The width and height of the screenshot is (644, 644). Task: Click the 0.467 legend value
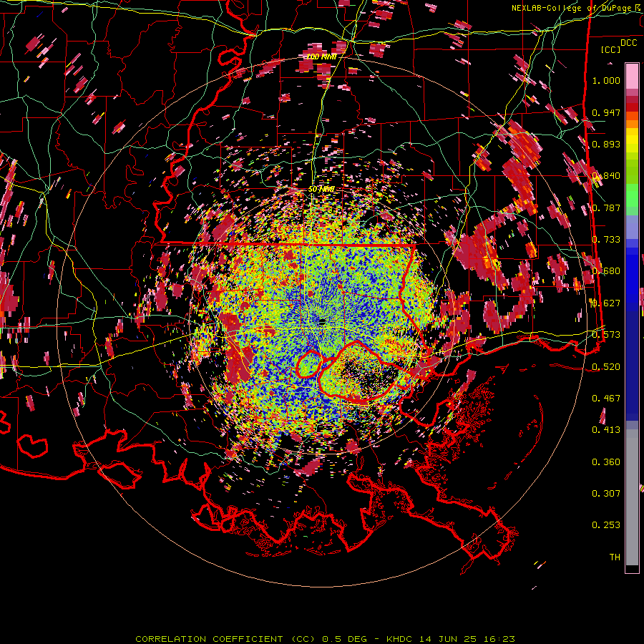pyautogui.click(x=606, y=399)
